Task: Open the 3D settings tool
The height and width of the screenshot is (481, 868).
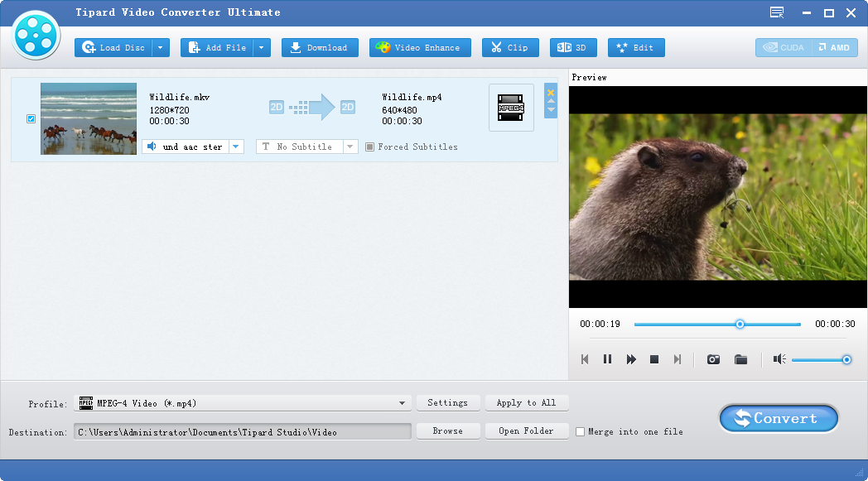Action: [573, 48]
